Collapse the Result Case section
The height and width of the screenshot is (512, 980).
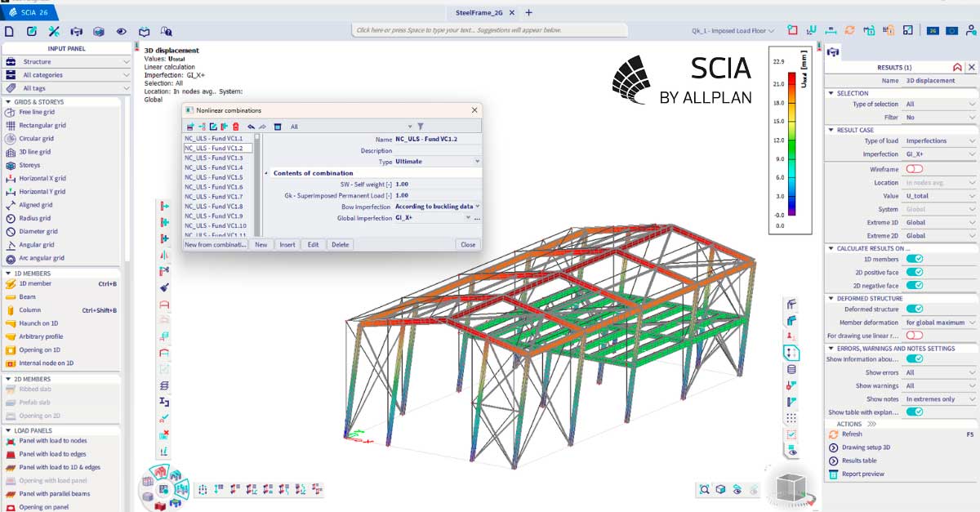pos(831,130)
